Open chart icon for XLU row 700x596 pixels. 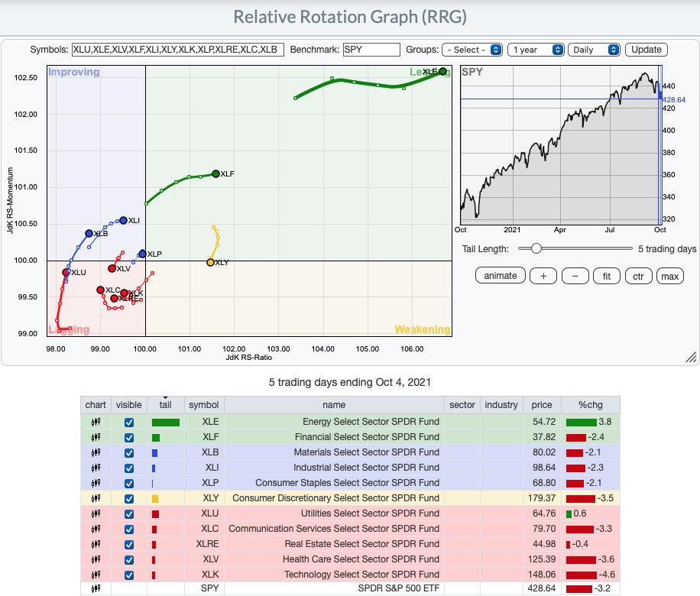[96, 513]
